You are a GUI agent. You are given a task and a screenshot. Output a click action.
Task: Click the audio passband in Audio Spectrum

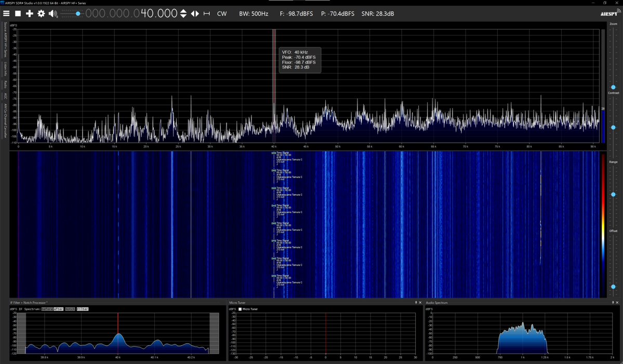click(x=523, y=339)
